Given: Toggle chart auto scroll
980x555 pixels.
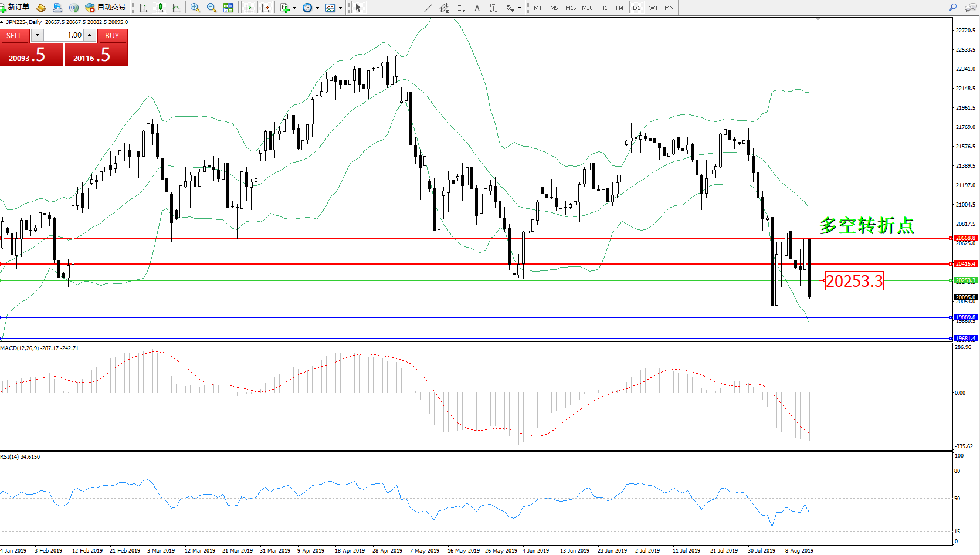Looking at the screenshot, I should click(249, 8).
